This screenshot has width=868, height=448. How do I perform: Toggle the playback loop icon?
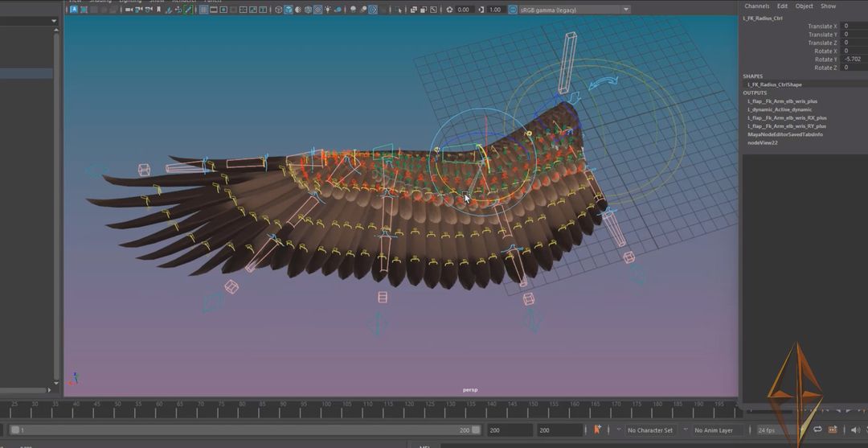pos(817,430)
